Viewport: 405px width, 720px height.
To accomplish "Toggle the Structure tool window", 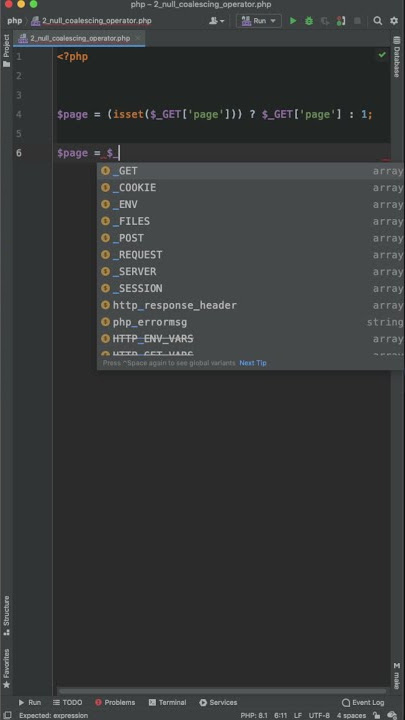I will (6, 615).
